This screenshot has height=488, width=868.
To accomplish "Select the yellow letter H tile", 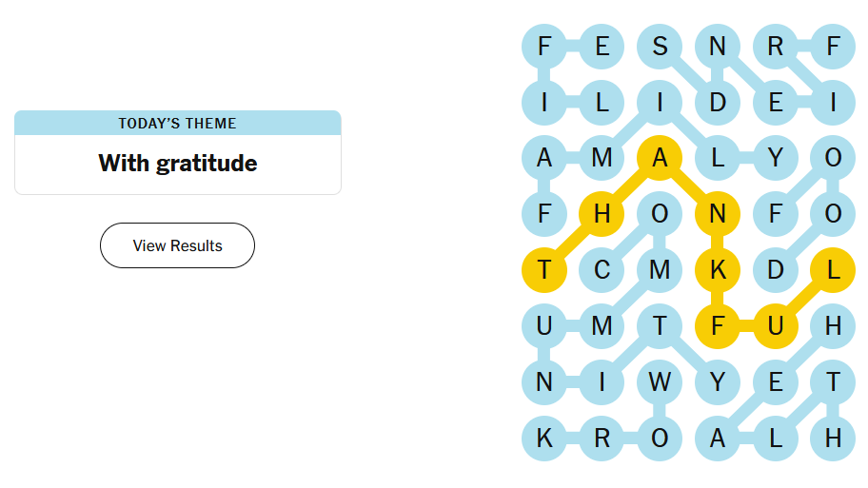I will [602, 215].
